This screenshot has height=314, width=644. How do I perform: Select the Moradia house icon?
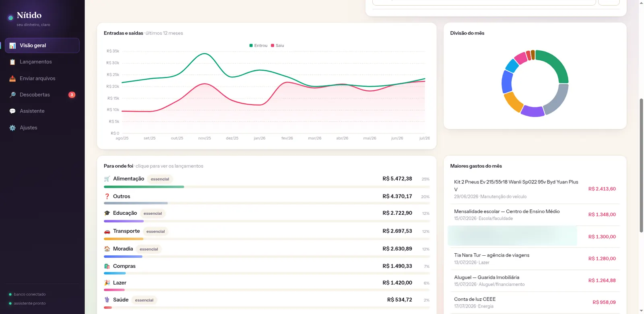[x=107, y=249]
